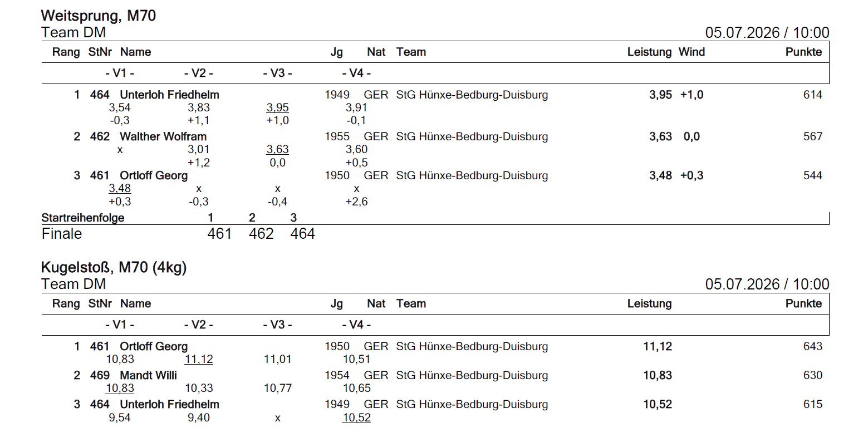This screenshot has width=868, height=442.
Task: Select Walther Wolfram name entry
Action: 163,136
